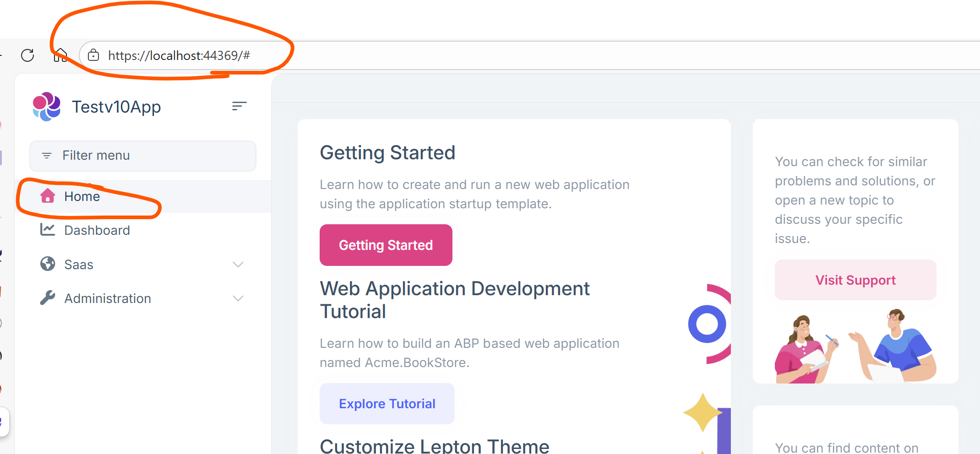Click the site info lock icon
Screen dimensions: 980x454
(x=93, y=55)
